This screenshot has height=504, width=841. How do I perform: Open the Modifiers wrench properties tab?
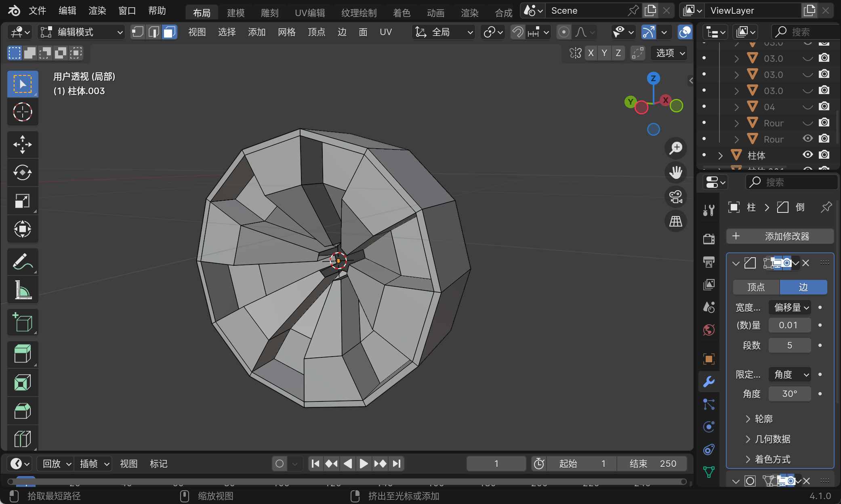pos(709,382)
